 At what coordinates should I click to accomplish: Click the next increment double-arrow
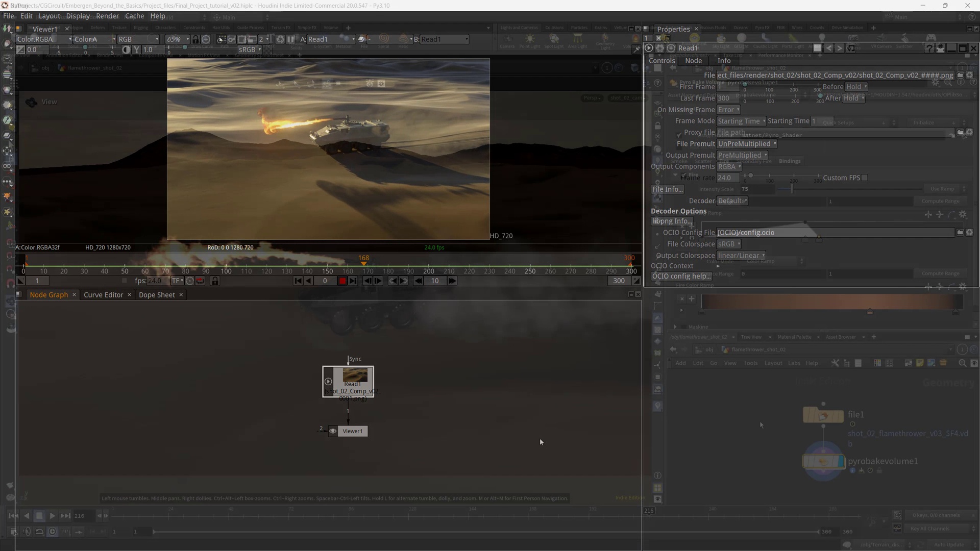[x=452, y=281]
